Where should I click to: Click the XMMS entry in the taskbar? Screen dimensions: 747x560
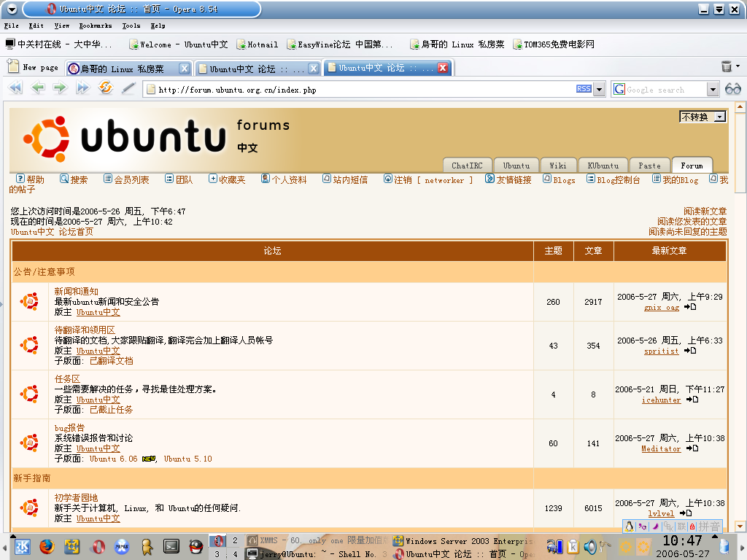pos(318,540)
